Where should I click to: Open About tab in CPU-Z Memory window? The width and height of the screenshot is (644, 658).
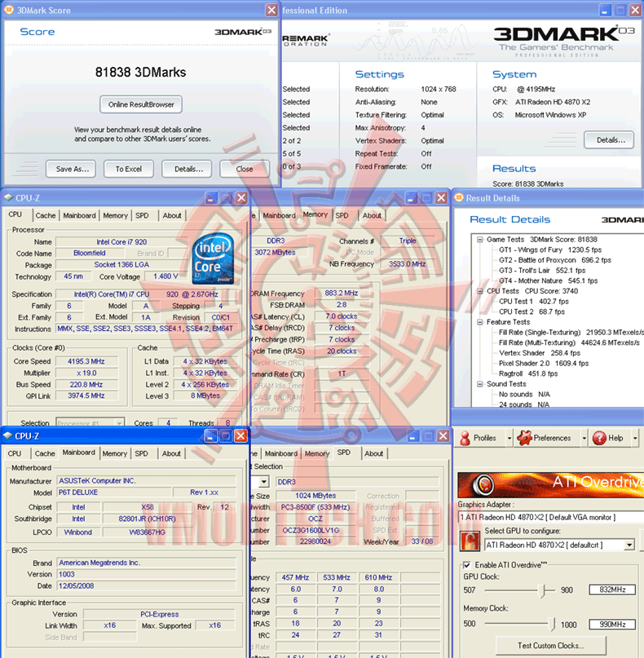(372, 215)
